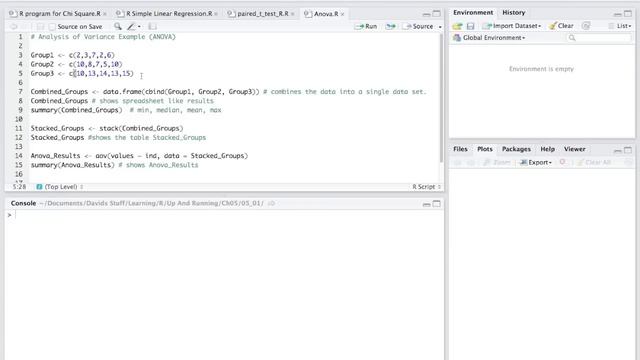Screen dimensions: 640x360
Task: Minimize the Console pane
Action: tap(427, 204)
